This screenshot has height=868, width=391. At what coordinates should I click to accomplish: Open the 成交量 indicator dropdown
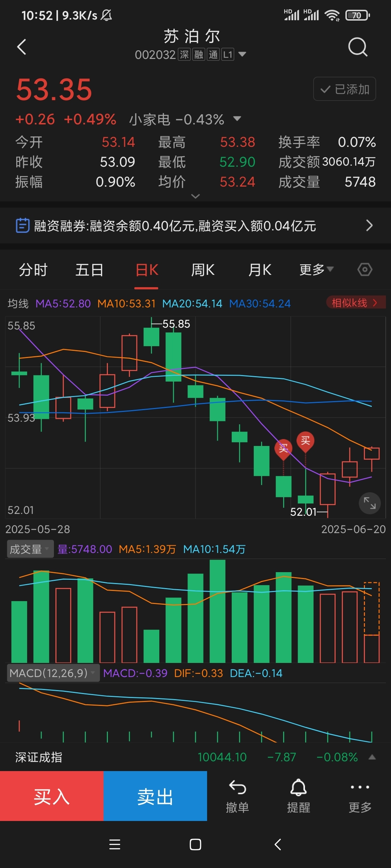pos(30,549)
